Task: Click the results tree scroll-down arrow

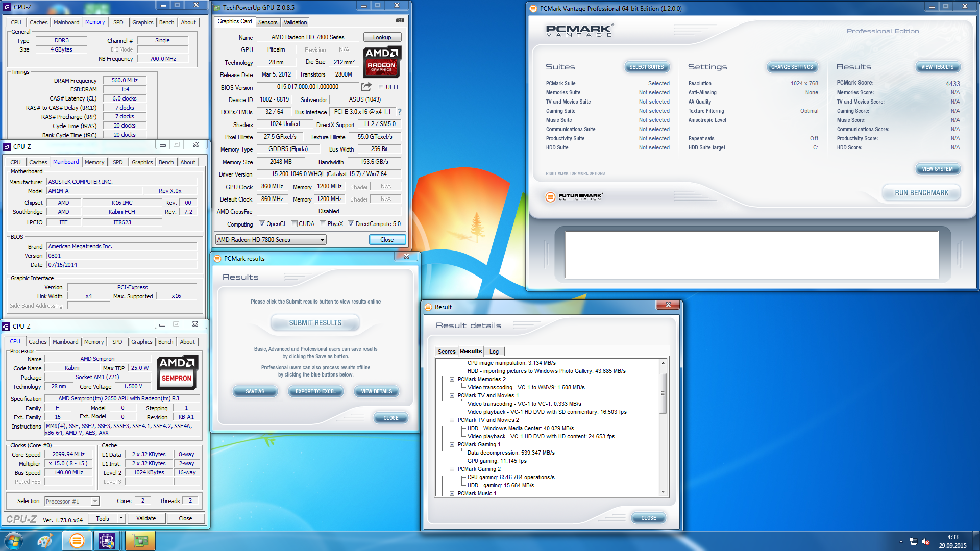Action: pyautogui.click(x=663, y=492)
